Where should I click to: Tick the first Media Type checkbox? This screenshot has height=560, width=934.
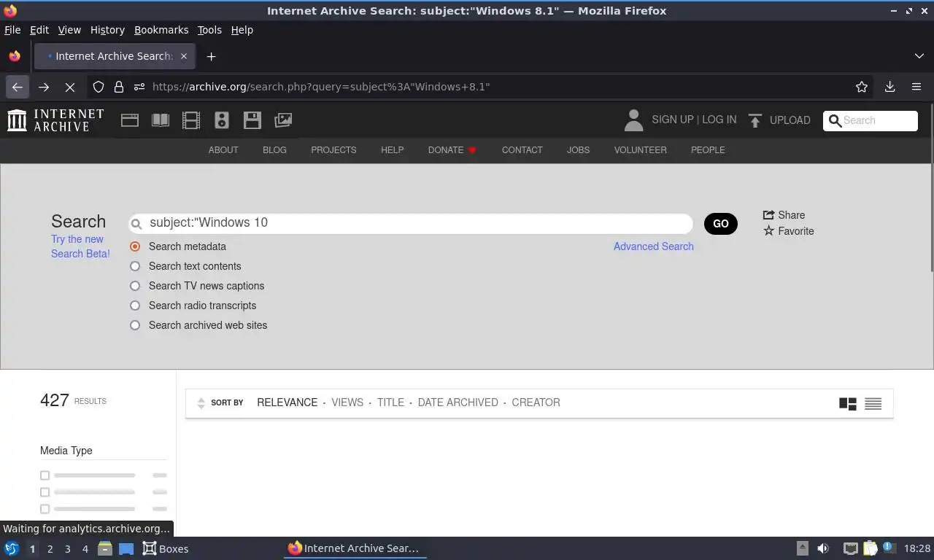(45, 475)
